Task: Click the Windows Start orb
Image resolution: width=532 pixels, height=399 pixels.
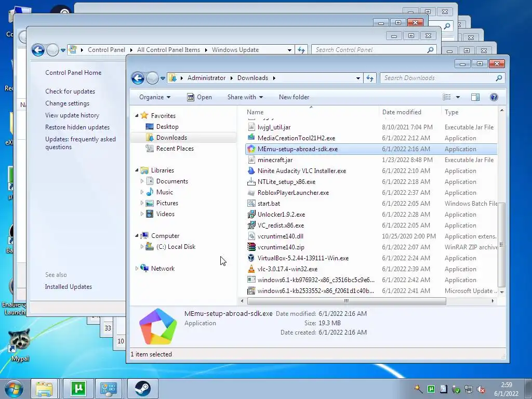Action: coord(14,389)
